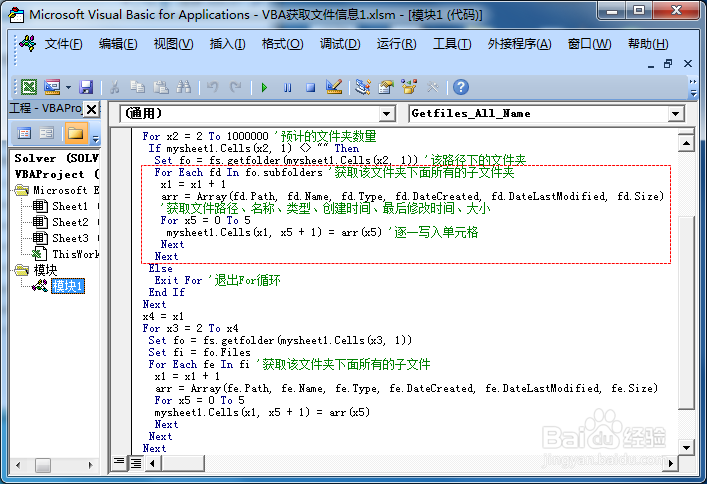
Task: Switch to Excel view with toolbar icon
Action: point(29,87)
